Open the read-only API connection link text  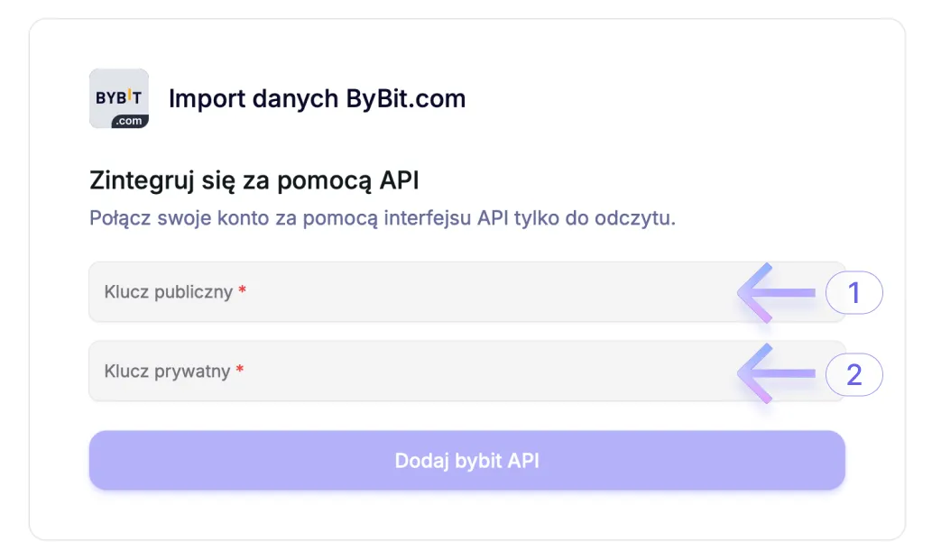coord(383,217)
